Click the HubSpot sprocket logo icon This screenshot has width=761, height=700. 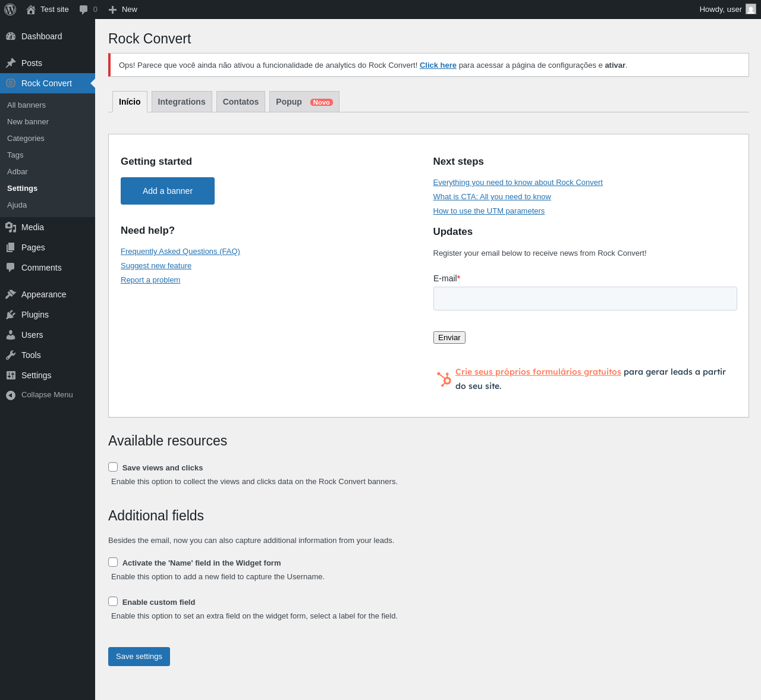point(444,379)
